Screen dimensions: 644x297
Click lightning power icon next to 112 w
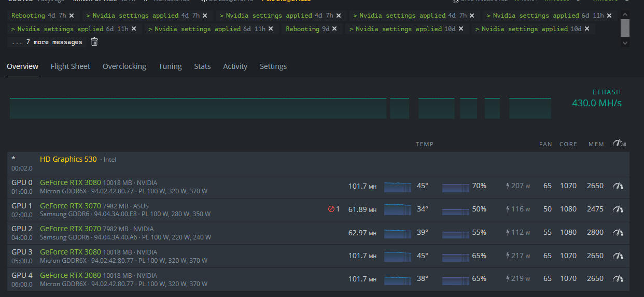[508, 232]
